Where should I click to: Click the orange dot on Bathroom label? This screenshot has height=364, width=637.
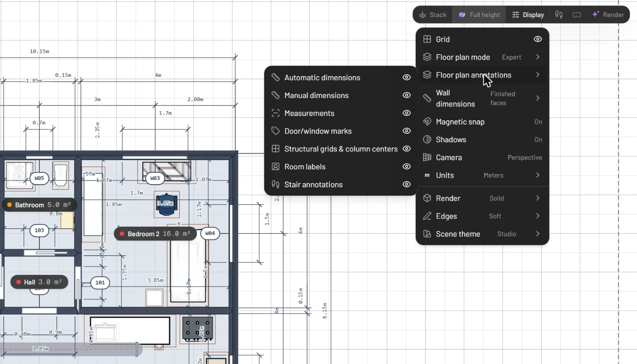click(x=10, y=205)
